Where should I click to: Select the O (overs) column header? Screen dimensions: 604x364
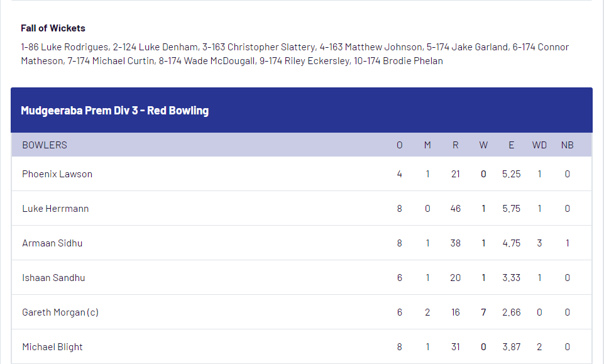400,145
